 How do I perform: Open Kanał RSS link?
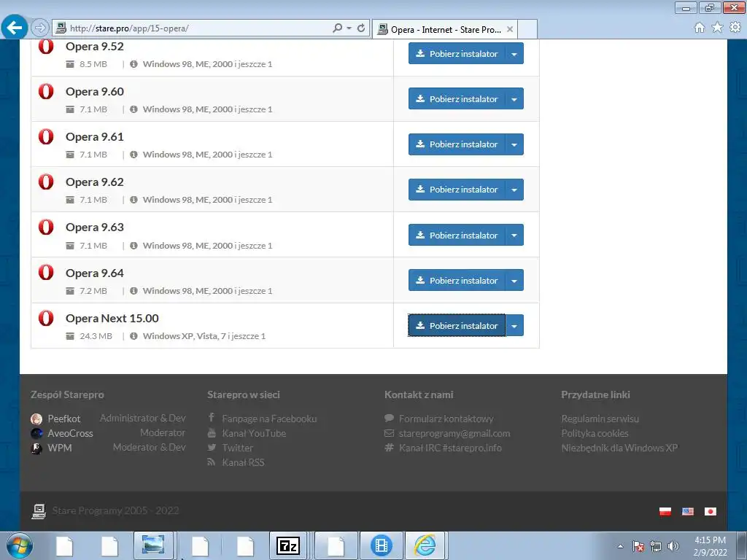click(243, 462)
